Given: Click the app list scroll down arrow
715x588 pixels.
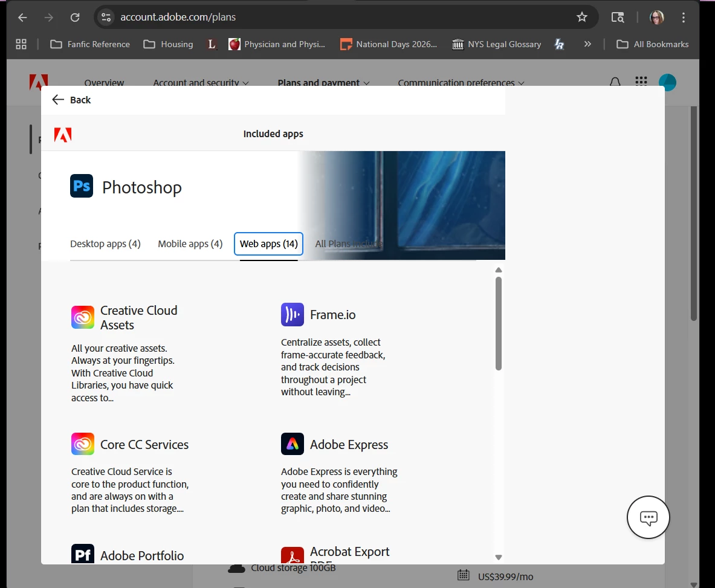Looking at the screenshot, I should [499, 557].
